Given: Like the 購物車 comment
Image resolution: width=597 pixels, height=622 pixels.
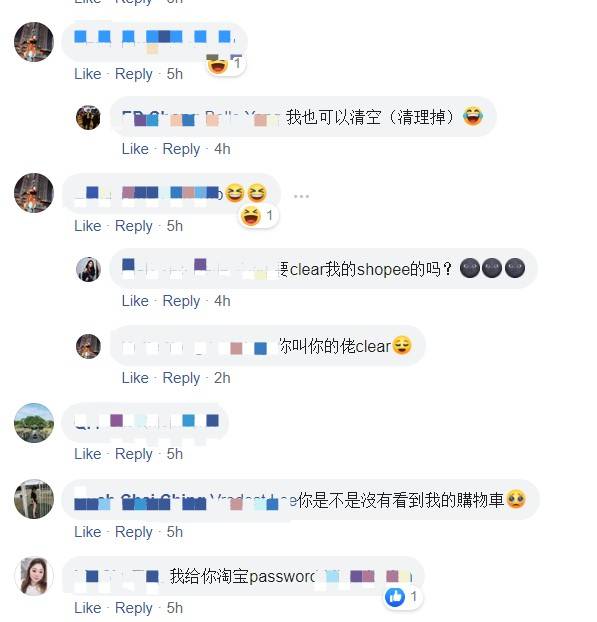Looking at the screenshot, I should tap(88, 532).
